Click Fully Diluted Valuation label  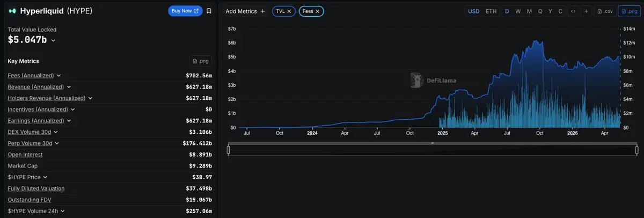[36, 188]
